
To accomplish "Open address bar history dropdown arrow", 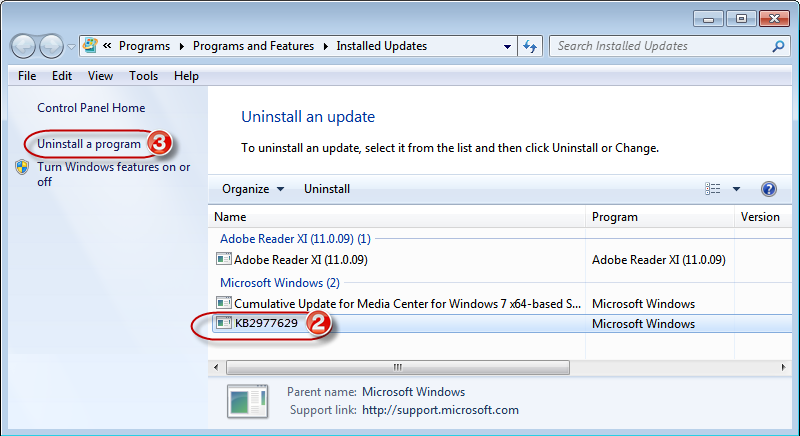I will coord(507,46).
